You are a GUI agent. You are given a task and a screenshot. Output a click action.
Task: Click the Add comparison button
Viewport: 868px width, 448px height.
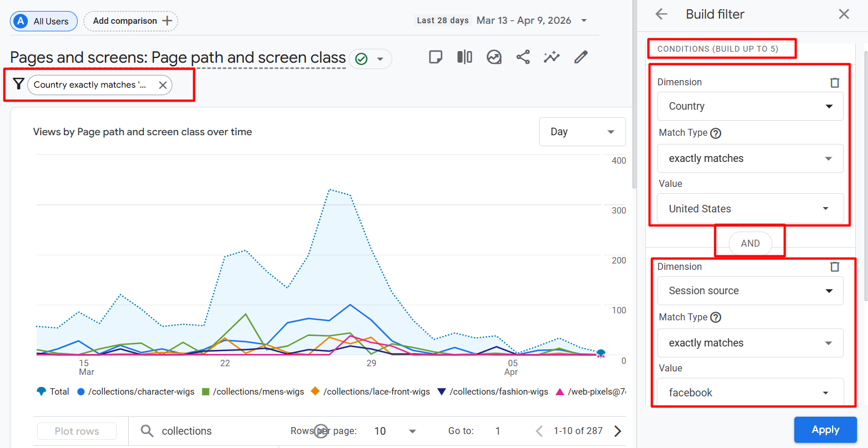(x=131, y=21)
